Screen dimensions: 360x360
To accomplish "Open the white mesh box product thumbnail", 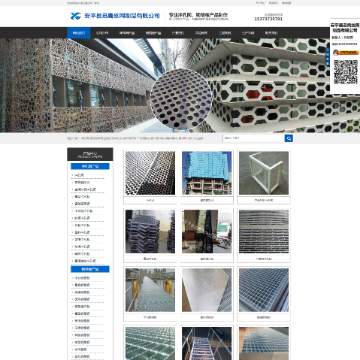I will (264, 173).
